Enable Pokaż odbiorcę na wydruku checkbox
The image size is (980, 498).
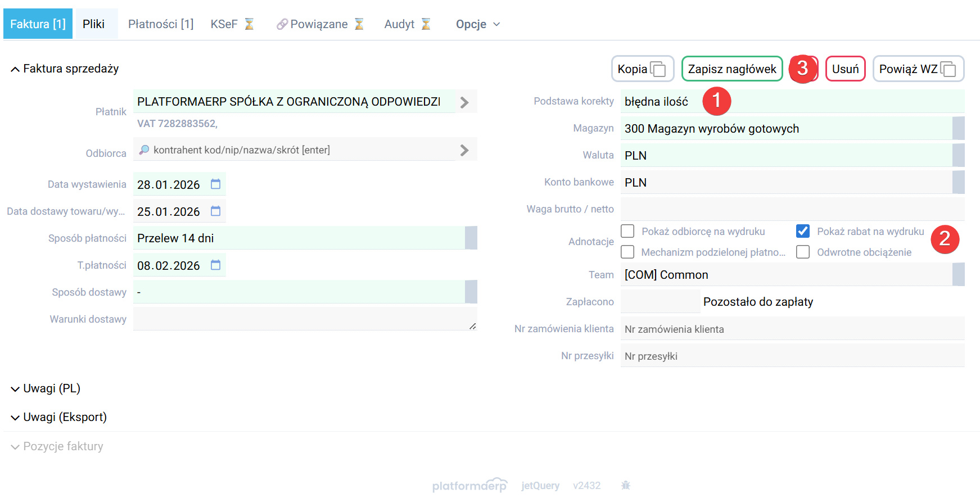click(627, 231)
